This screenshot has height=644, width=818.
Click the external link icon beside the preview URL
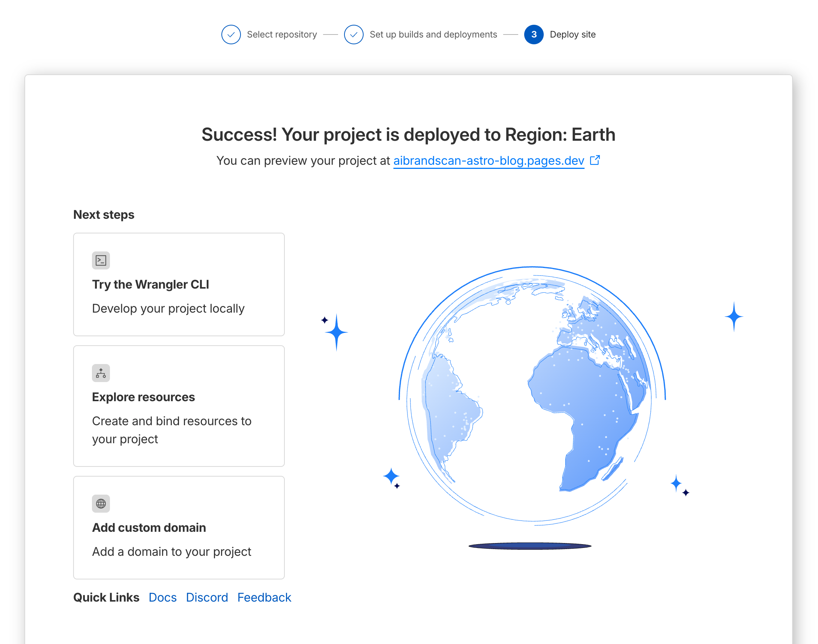pyautogui.click(x=594, y=160)
